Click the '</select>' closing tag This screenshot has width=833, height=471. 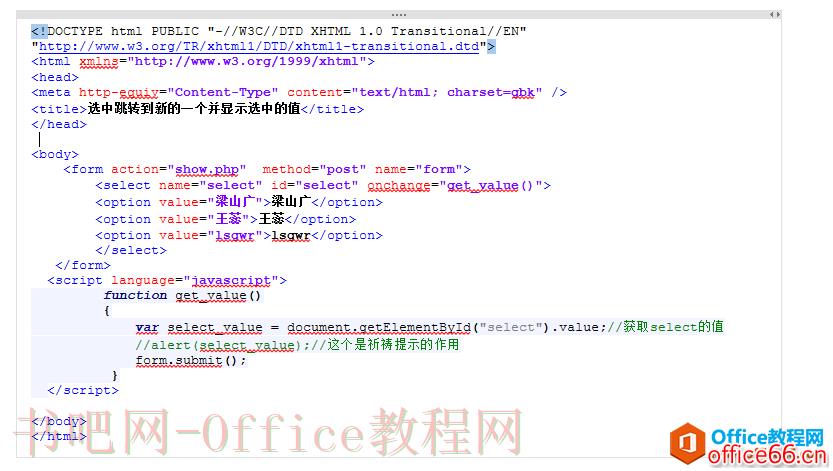tap(131, 250)
